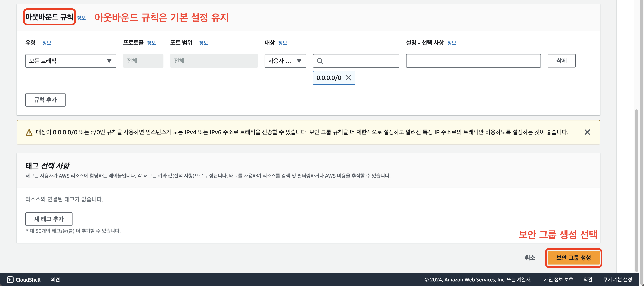Open 정보 link beside 프로토콜
The width and height of the screenshot is (644, 286).
[x=151, y=43]
